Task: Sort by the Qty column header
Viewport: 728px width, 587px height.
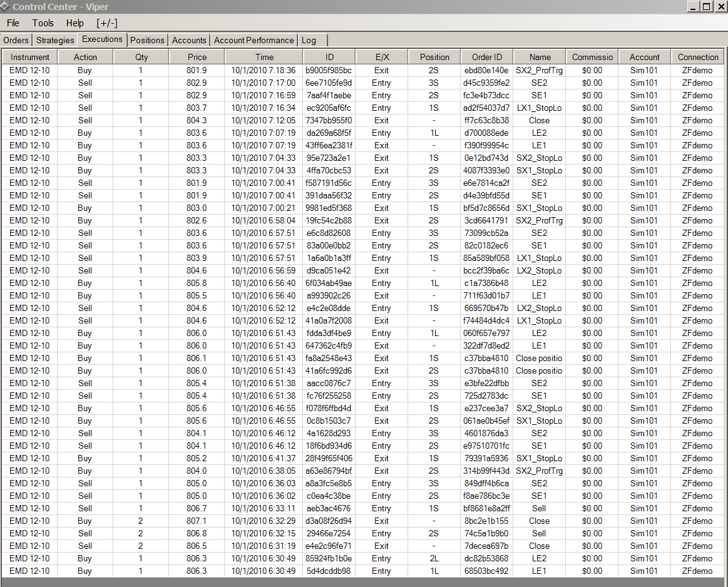Action: coord(141,57)
